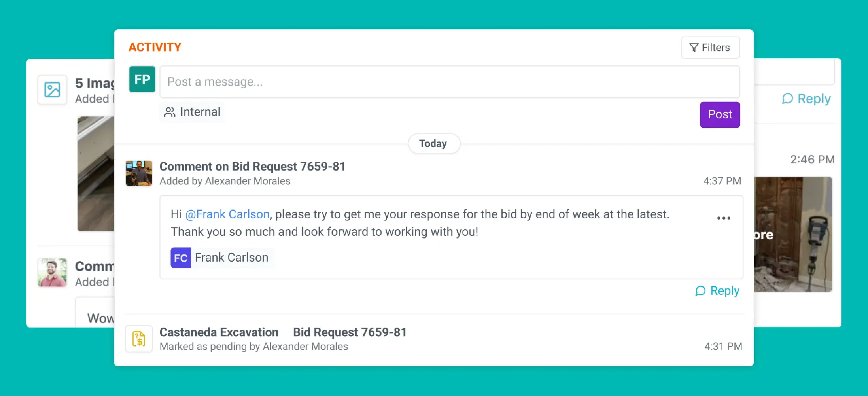Select the FP avatar icon

[142, 79]
